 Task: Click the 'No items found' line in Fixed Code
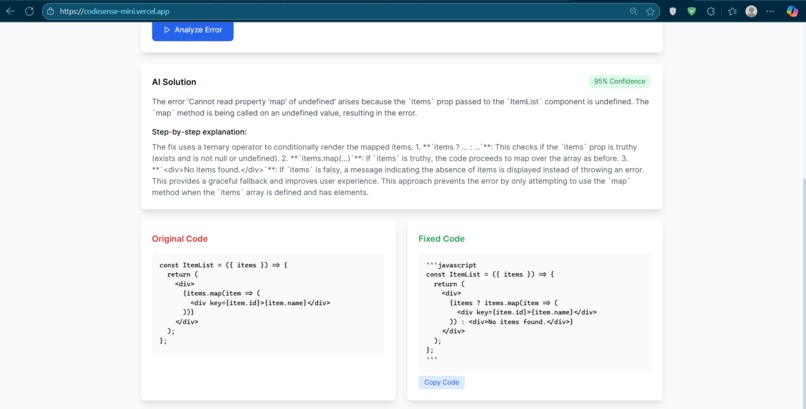coord(511,322)
